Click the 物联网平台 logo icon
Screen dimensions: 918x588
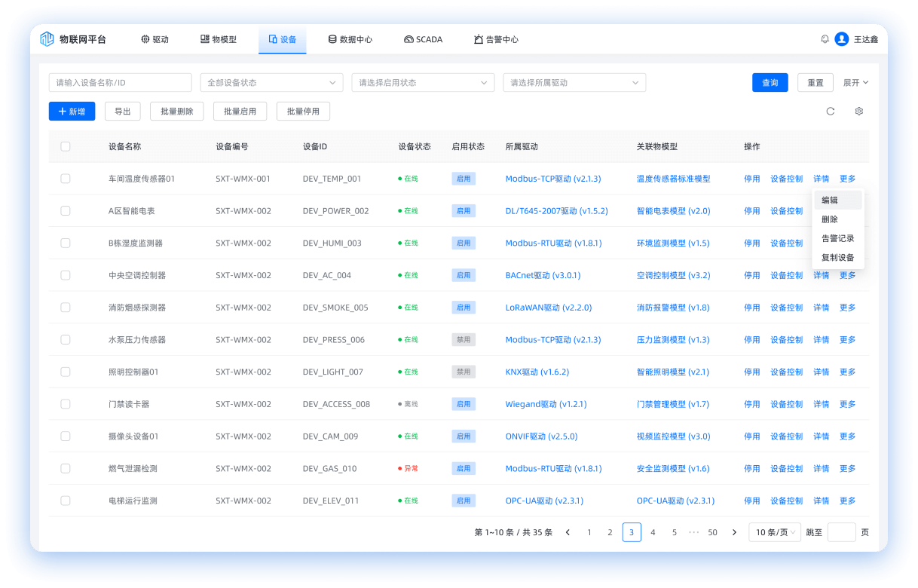coord(47,38)
